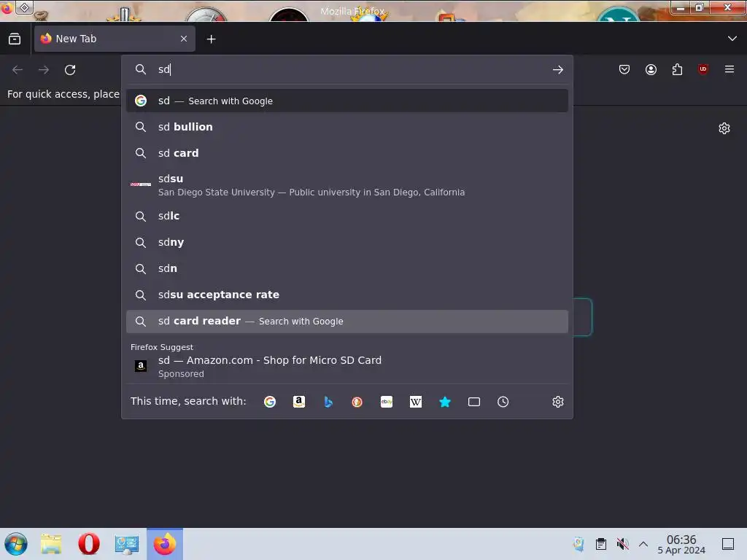747x560 pixels.
Task: Select the New Tab tab
Action: pyautogui.click(x=115, y=39)
